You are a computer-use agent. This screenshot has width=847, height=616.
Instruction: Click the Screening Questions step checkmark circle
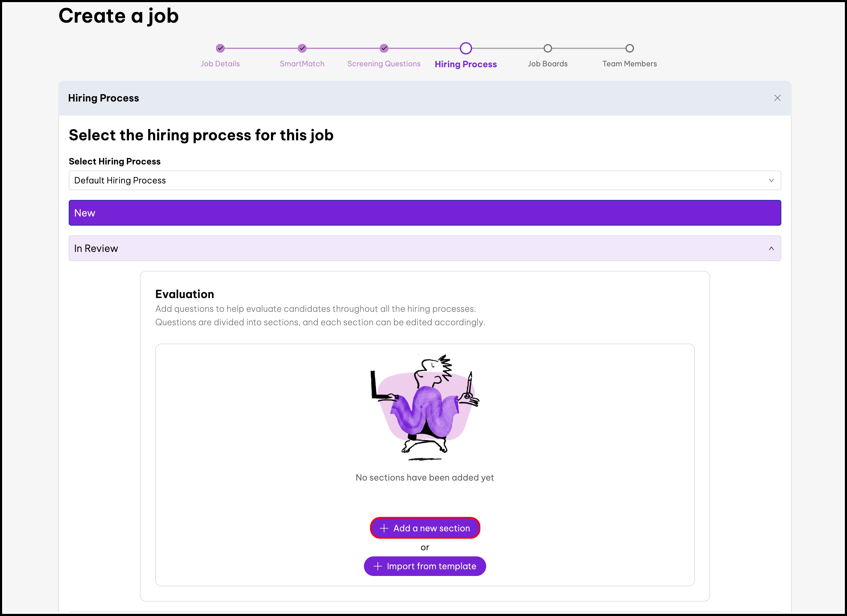384,48
